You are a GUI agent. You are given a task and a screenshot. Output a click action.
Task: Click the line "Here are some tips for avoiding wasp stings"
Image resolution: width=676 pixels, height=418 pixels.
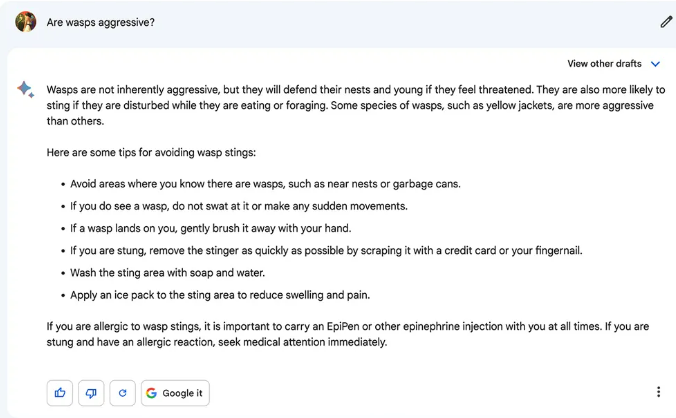point(151,153)
